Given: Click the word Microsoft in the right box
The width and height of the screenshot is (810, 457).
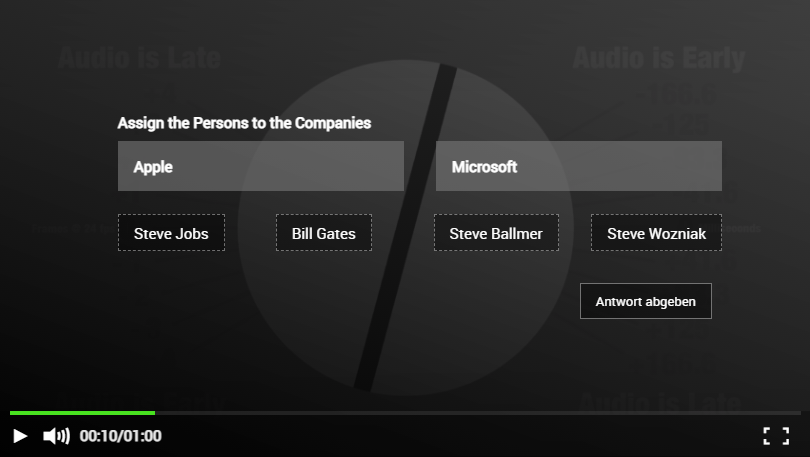Looking at the screenshot, I should point(484,167).
